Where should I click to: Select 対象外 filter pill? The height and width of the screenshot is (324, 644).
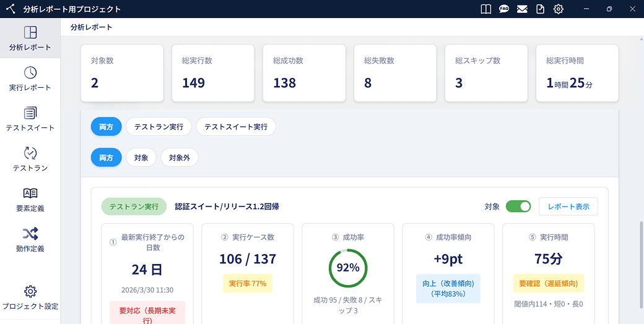[180, 158]
